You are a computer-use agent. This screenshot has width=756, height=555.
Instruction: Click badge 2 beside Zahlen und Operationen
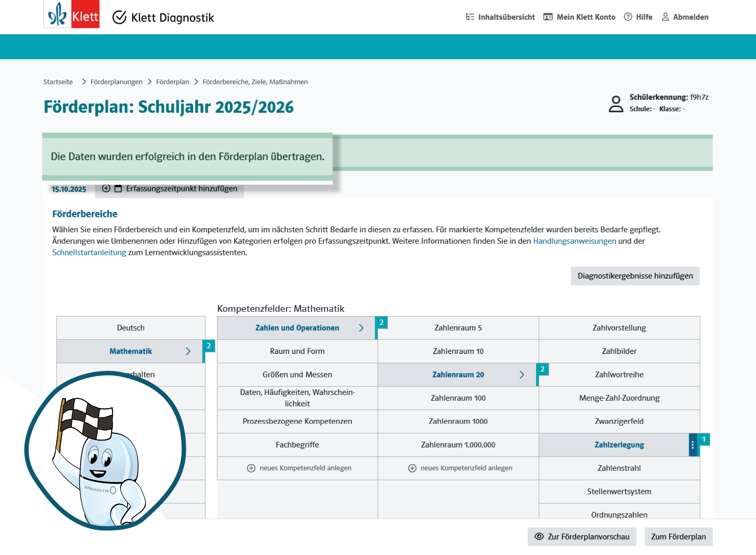pyautogui.click(x=381, y=323)
